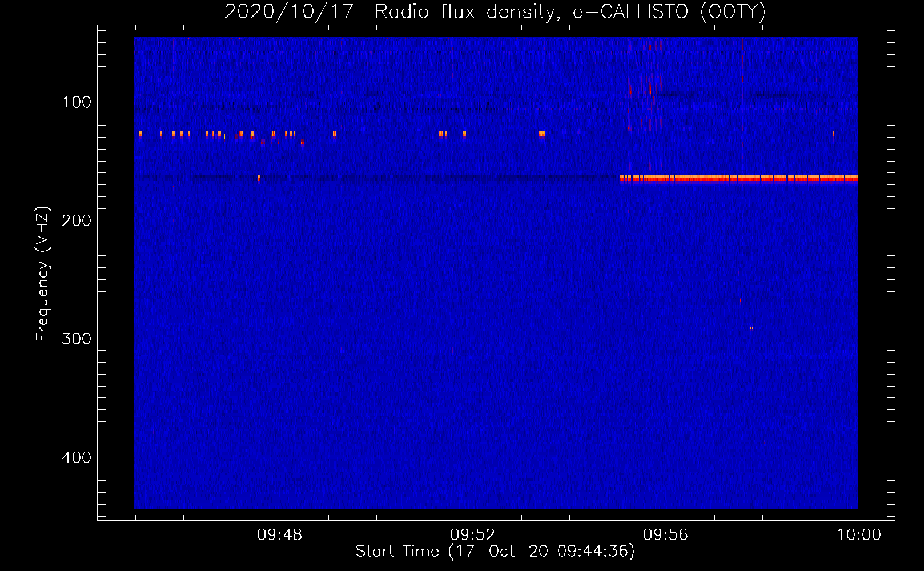The height and width of the screenshot is (571, 924).
Task: Click the 09:52 time tick label
Action: 473,535
